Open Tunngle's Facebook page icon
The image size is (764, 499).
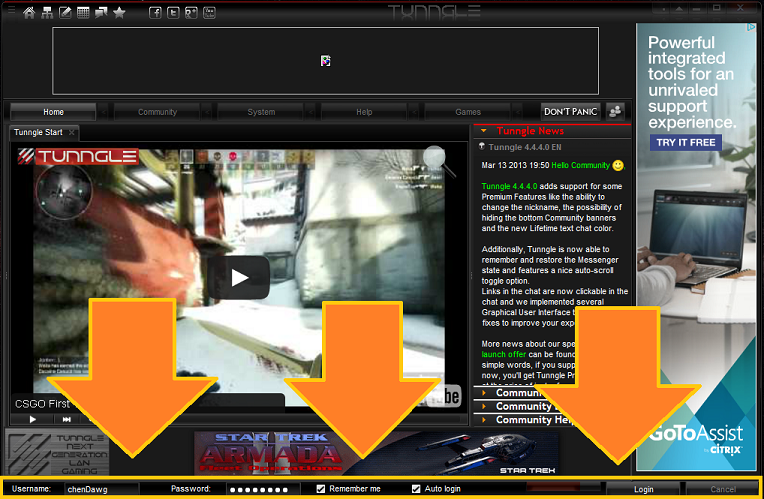(155, 13)
